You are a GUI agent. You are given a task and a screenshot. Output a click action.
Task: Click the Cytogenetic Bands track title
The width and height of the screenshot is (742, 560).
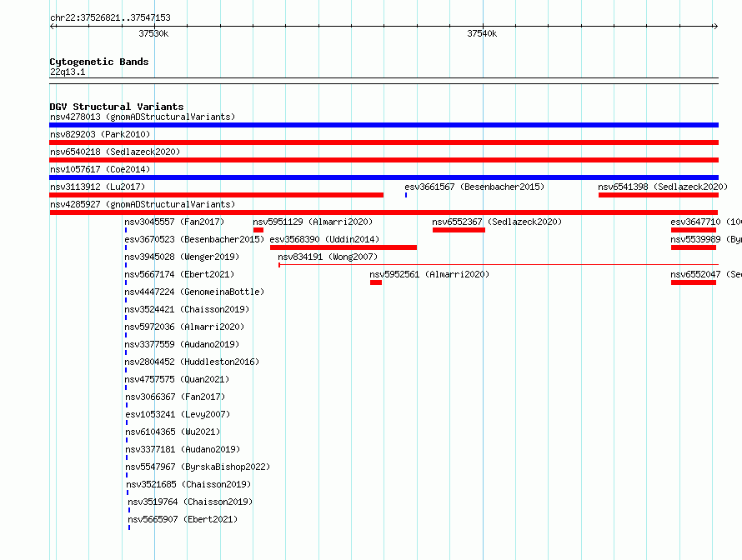99,62
